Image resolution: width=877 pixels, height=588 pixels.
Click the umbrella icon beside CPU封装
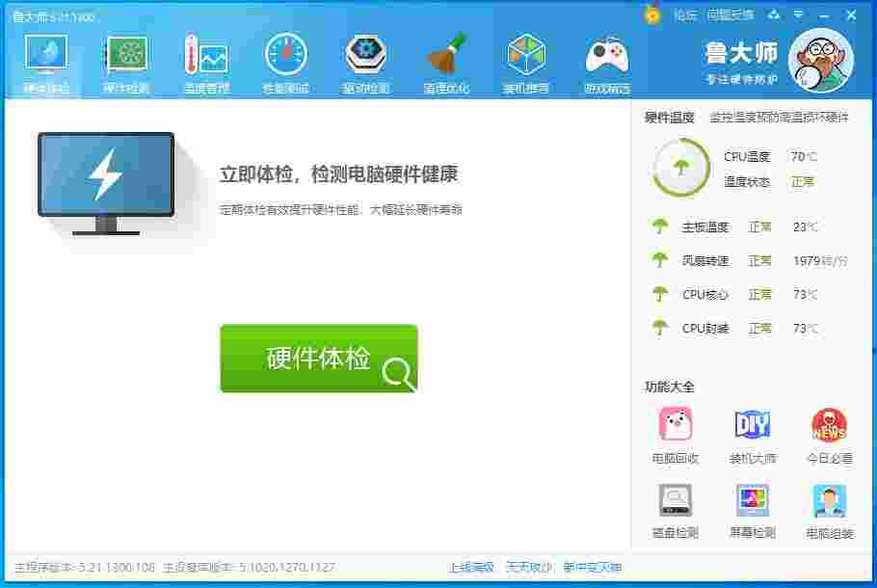(x=660, y=328)
